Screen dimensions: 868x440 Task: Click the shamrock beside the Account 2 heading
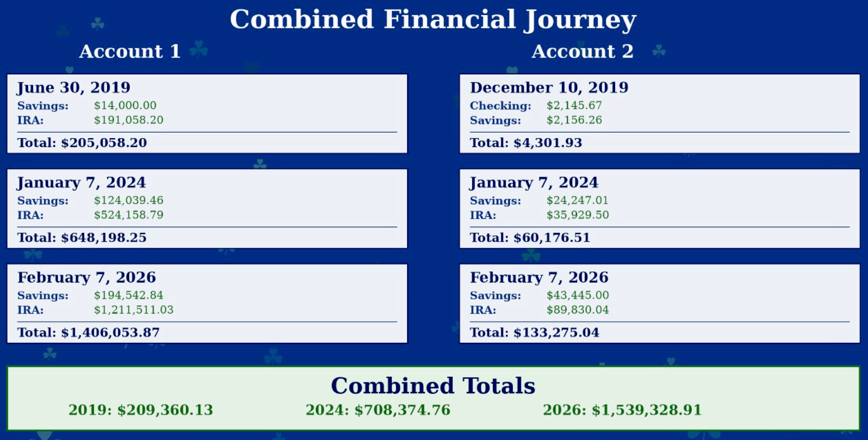pyautogui.click(x=659, y=51)
